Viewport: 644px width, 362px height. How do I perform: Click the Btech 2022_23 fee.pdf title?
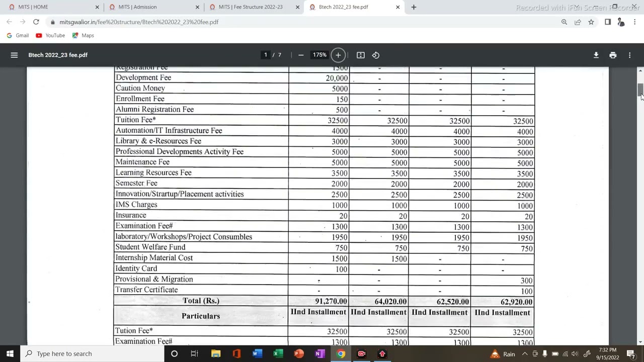(58, 55)
